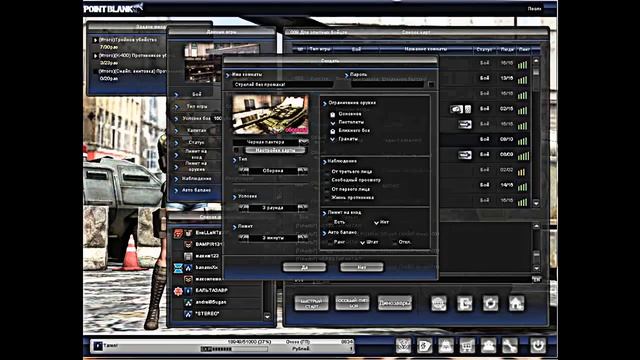Screen dimensions: 640x360
Task: Click Тип игры column header
Action: click(x=320, y=49)
